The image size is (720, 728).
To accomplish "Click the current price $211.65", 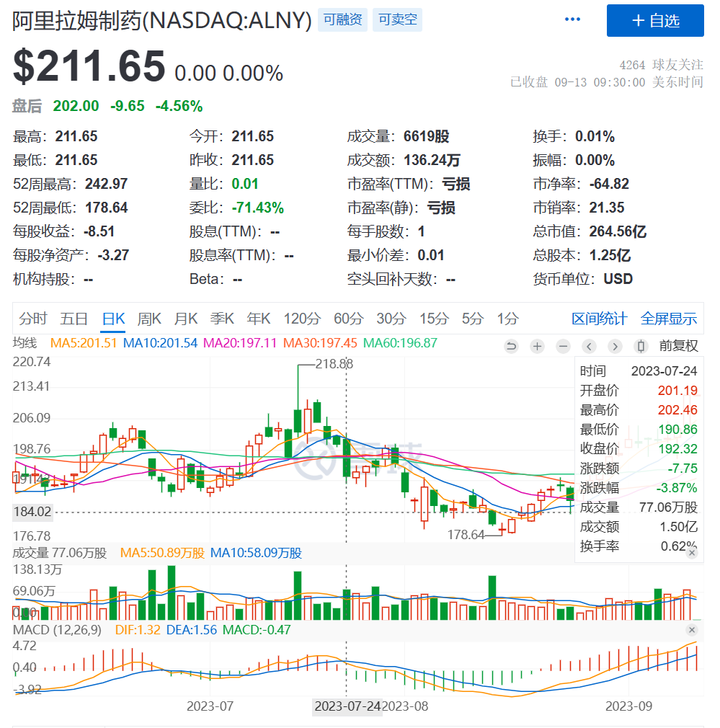I will pyautogui.click(x=89, y=66).
